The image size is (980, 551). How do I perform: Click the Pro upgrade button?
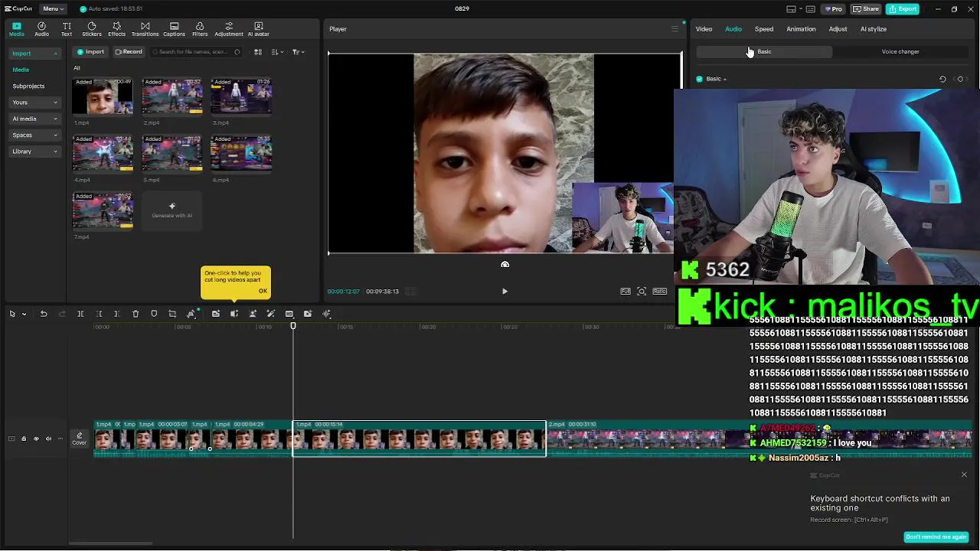tap(833, 9)
